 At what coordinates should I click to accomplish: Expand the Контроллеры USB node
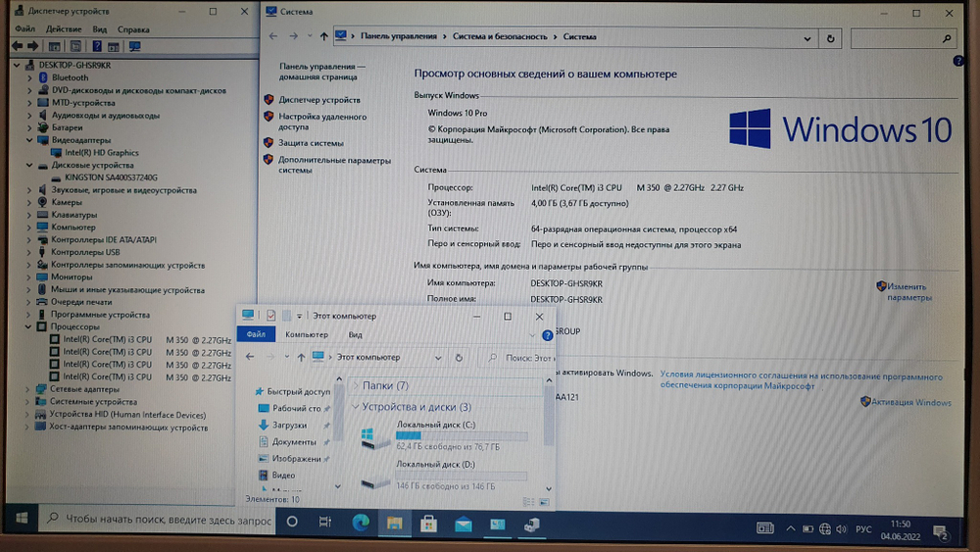tap(28, 252)
